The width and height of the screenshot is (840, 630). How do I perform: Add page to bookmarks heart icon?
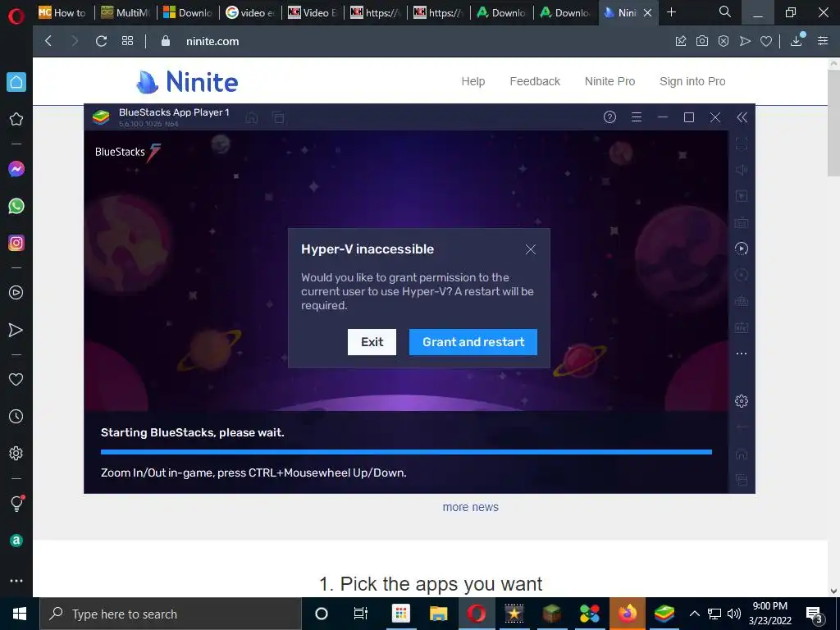point(766,41)
